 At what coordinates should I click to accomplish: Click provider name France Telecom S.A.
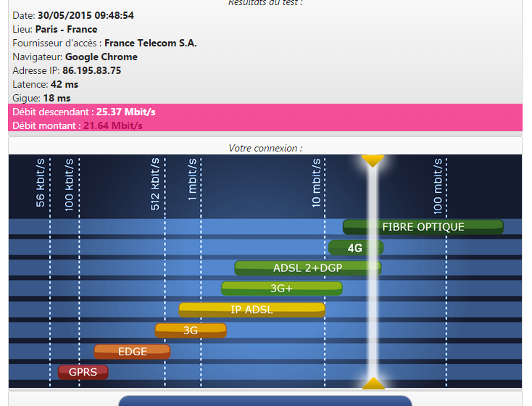tap(150, 43)
